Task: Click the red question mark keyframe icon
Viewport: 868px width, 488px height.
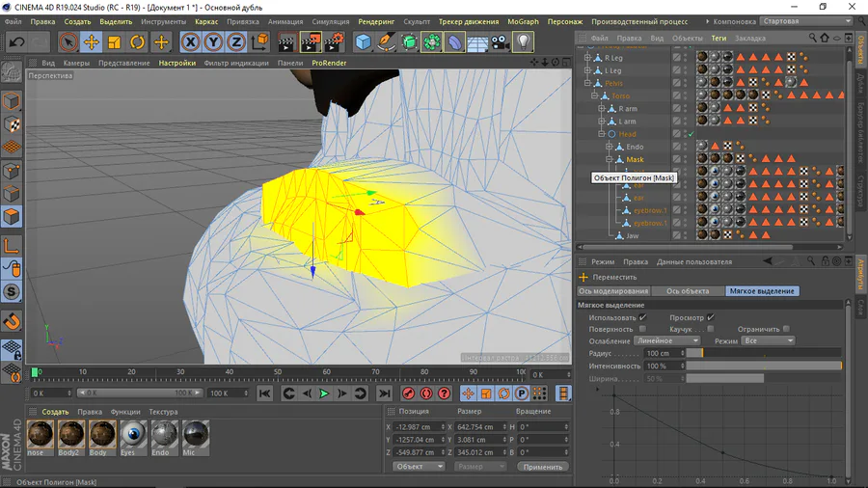Action: pyautogui.click(x=444, y=393)
